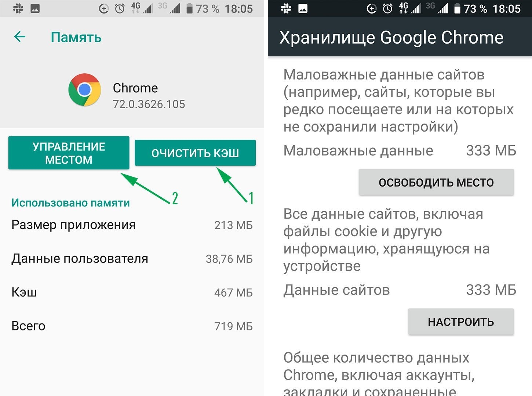Select the Данные пользователя row
This screenshot has width=532, height=396.
tap(132, 258)
